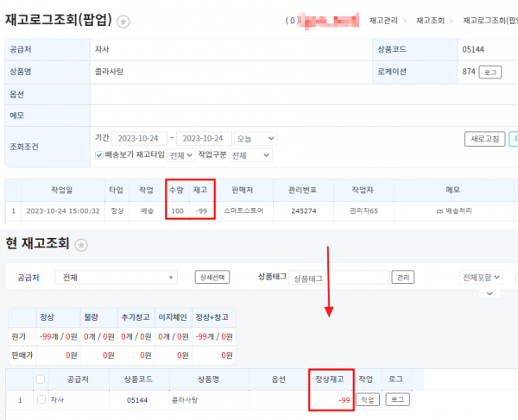
Task: Click the 로그 button in the inventory row
Action: (x=397, y=400)
